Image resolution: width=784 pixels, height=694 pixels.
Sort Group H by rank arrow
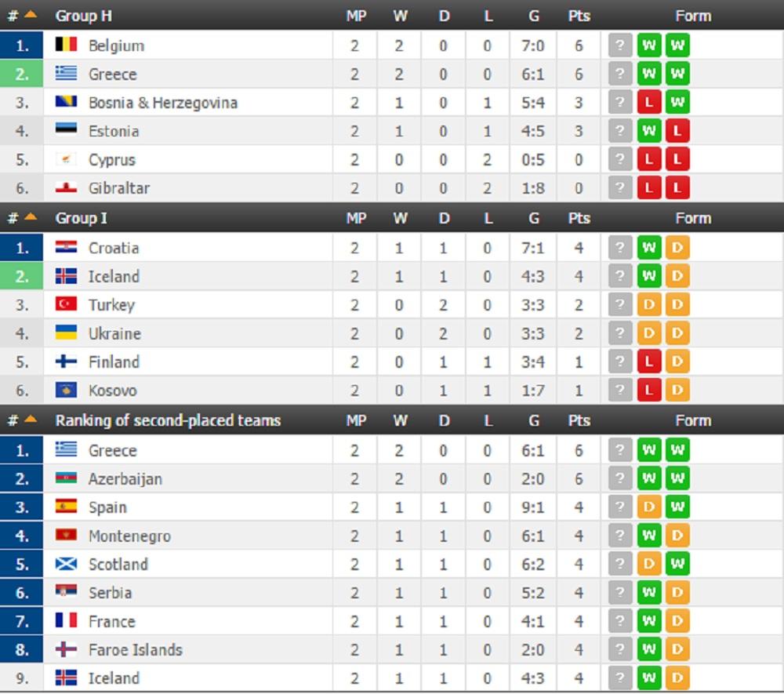(x=30, y=16)
